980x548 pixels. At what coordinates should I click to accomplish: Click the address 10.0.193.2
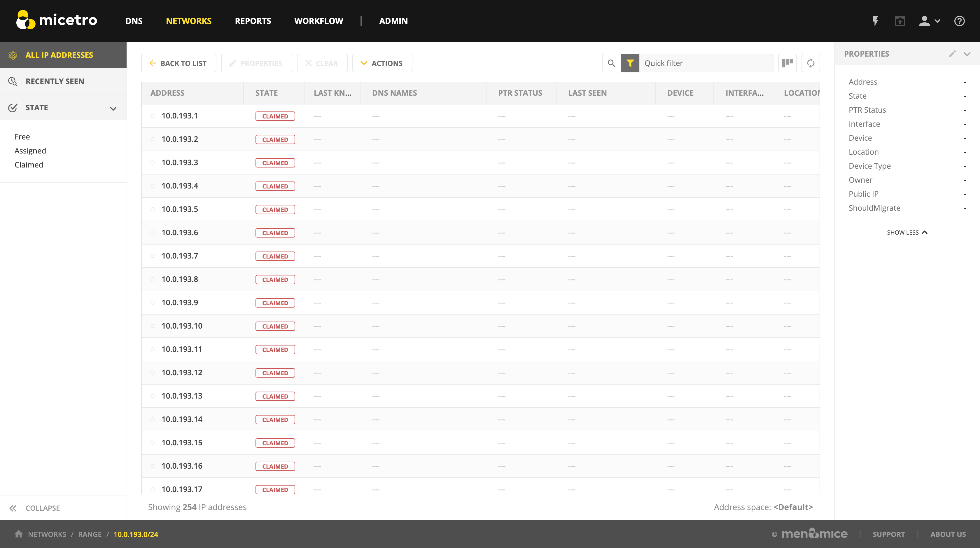click(180, 139)
